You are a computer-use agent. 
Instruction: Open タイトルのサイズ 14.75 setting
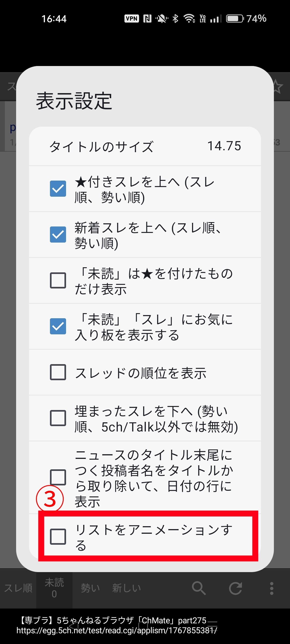[x=145, y=147]
